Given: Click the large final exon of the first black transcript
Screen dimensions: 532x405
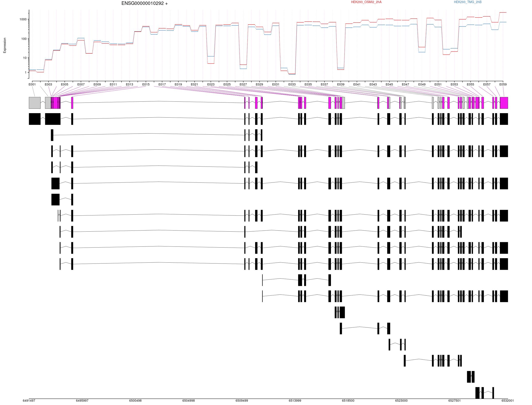Looking at the screenshot, I should [504, 119].
